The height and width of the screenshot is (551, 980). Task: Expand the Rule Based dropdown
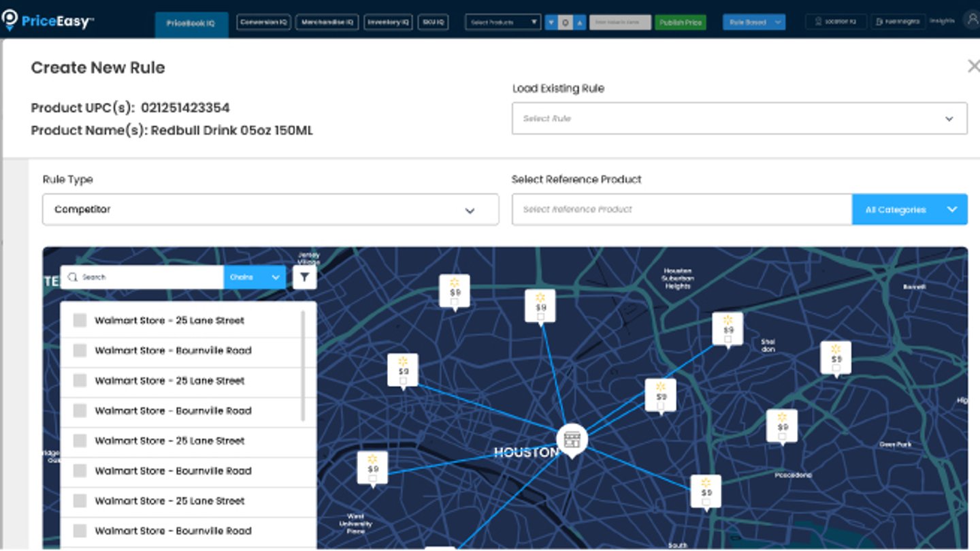tap(753, 22)
